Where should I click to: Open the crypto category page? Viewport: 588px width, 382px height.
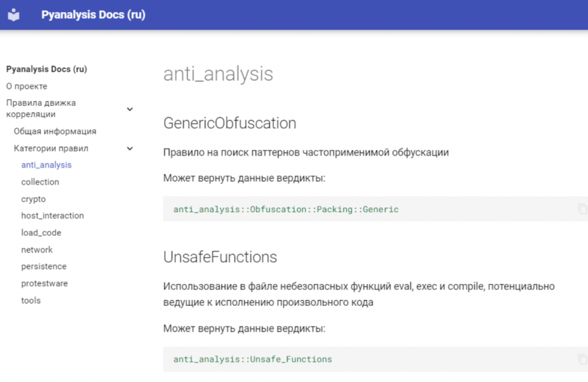point(33,199)
